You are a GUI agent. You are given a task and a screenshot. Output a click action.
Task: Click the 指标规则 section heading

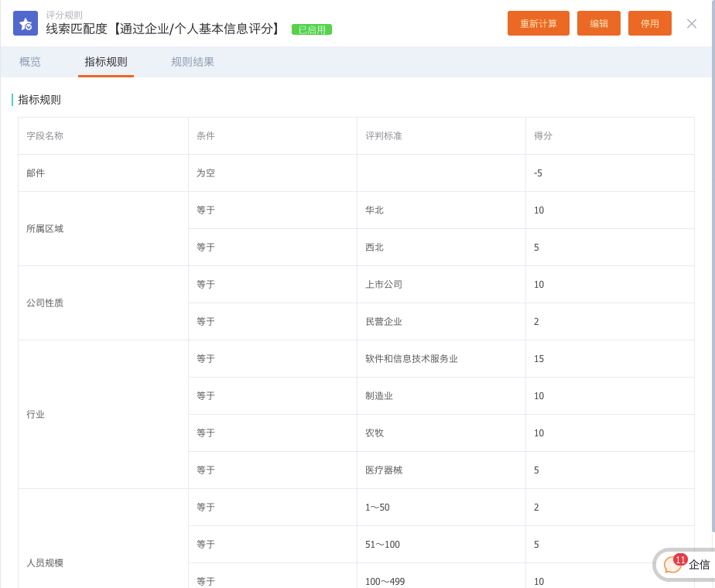[39, 100]
